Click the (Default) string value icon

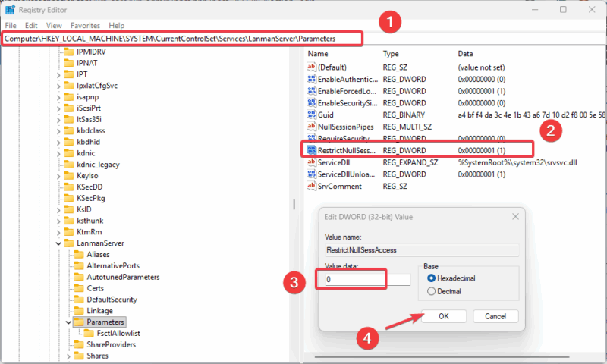click(311, 67)
